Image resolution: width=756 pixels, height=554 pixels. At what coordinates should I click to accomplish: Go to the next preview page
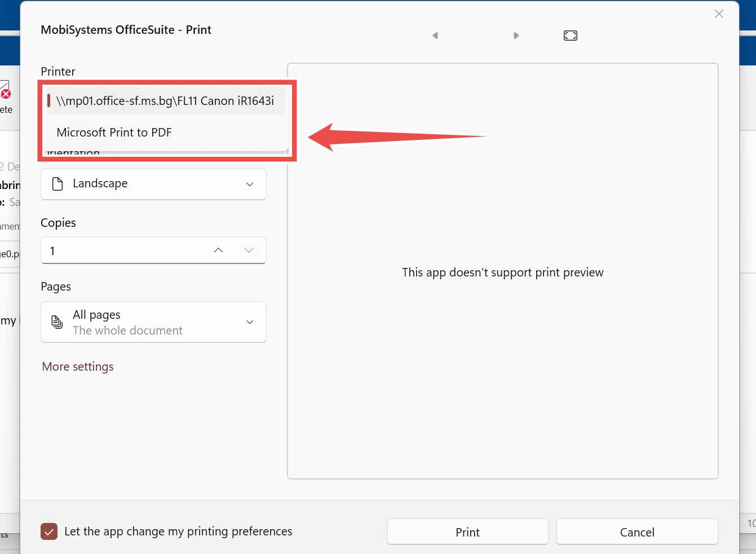(x=516, y=36)
